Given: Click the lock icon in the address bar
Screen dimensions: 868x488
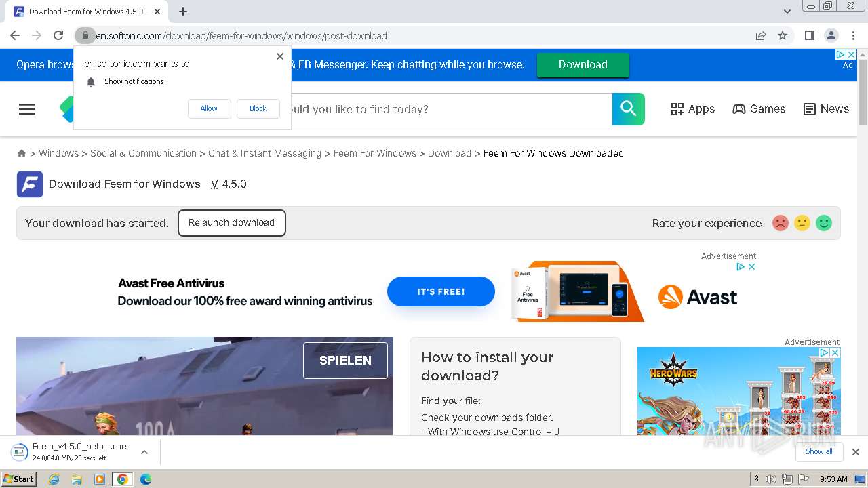Looking at the screenshot, I should coord(85,35).
